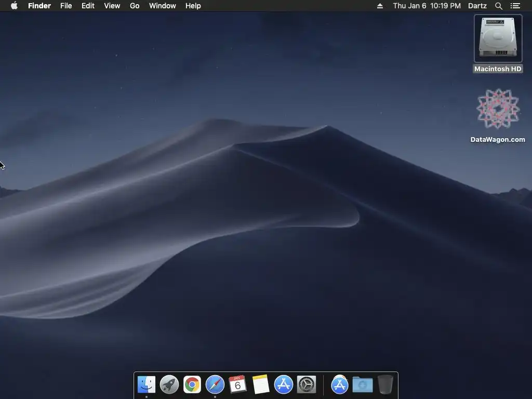Open Safari compass icon in Dock
The width and height of the screenshot is (532, 399).
tap(215, 384)
